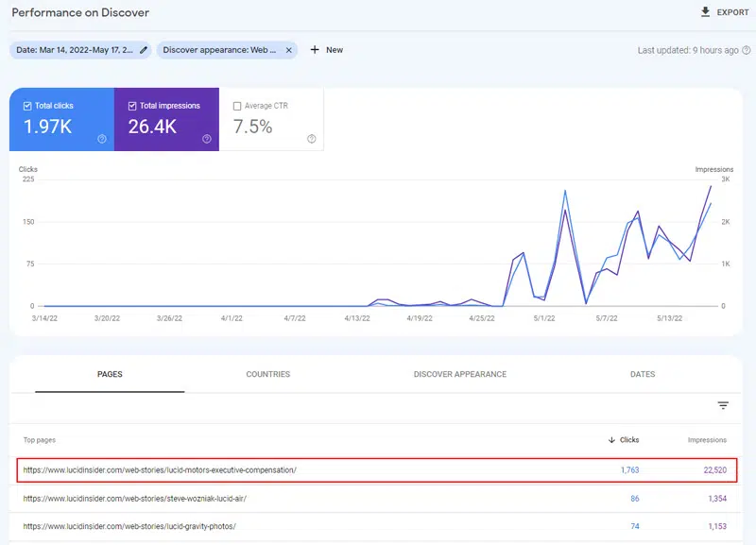756x545 pixels.
Task: Open help icon on Total impressions card
Action: [206, 139]
